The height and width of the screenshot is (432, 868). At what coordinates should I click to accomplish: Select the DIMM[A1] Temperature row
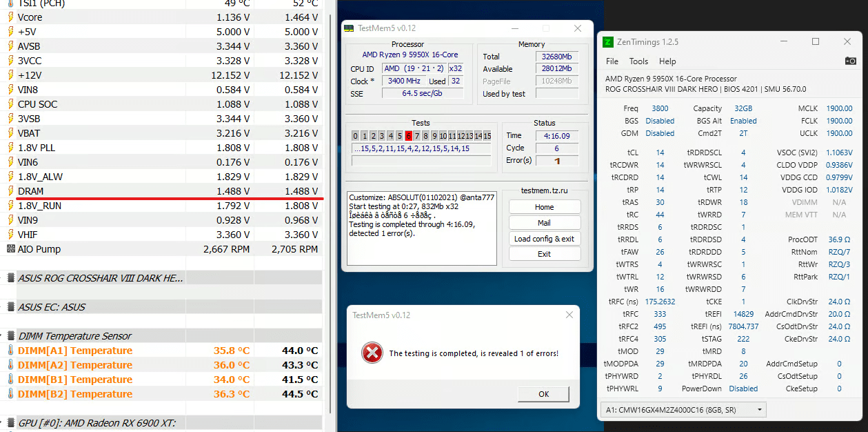[163, 351]
